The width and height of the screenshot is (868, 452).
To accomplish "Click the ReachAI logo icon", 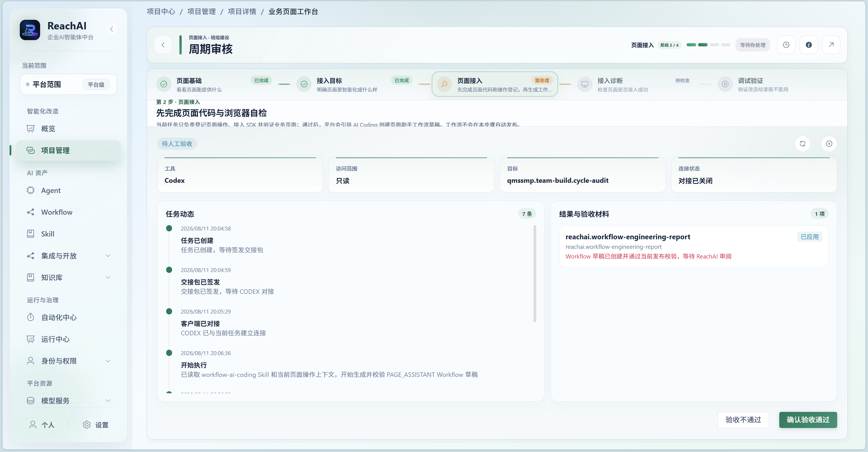I will tap(30, 30).
